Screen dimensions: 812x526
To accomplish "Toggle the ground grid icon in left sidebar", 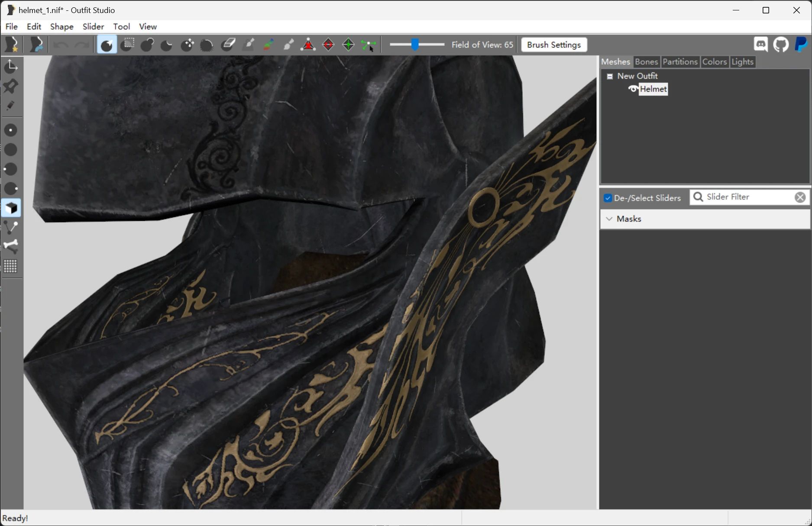I will 11,267.
